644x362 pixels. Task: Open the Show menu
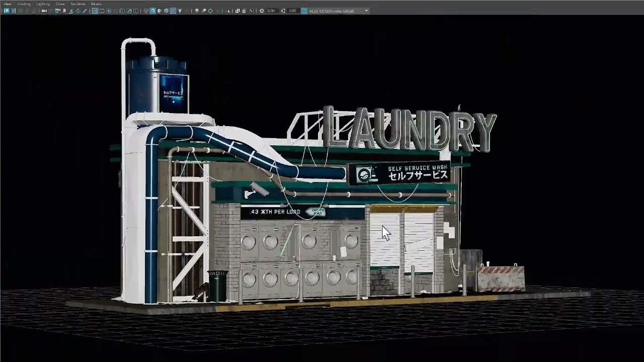pos(60,4)
